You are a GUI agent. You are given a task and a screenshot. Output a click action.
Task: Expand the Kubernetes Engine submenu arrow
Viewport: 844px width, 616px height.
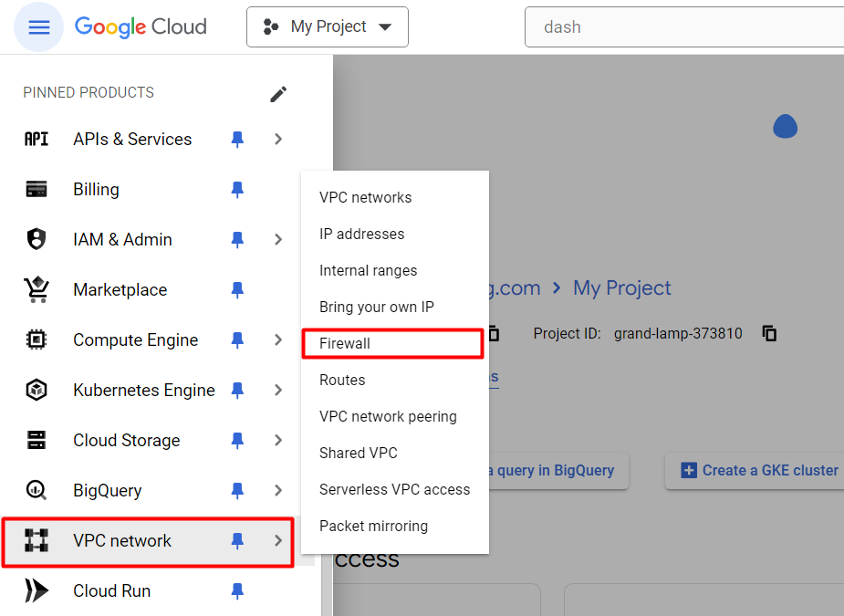click(x=278, y=390)
